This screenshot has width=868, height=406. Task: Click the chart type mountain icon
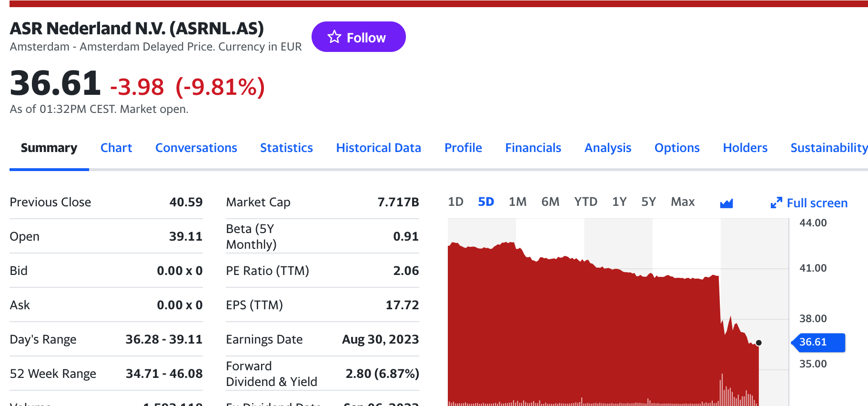[726, 203]
